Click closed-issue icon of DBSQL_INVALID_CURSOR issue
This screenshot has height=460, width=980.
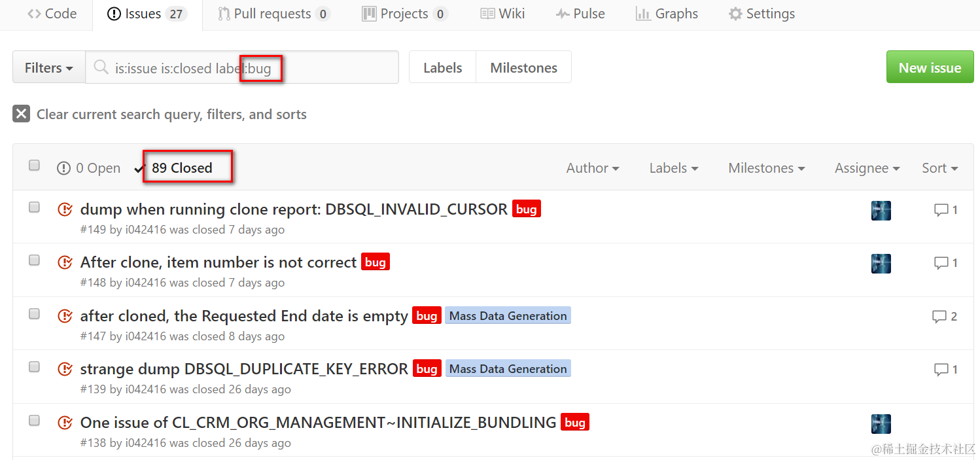(x=65, y=209)
